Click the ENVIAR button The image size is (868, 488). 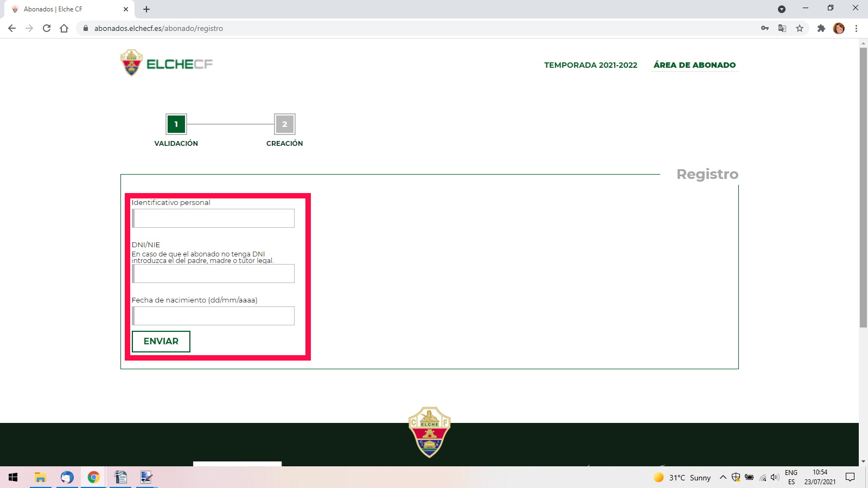coord(161,342)
